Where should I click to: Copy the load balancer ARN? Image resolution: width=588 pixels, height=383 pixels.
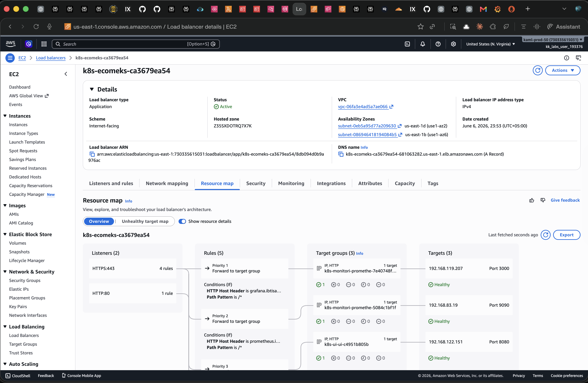point(92,154)
